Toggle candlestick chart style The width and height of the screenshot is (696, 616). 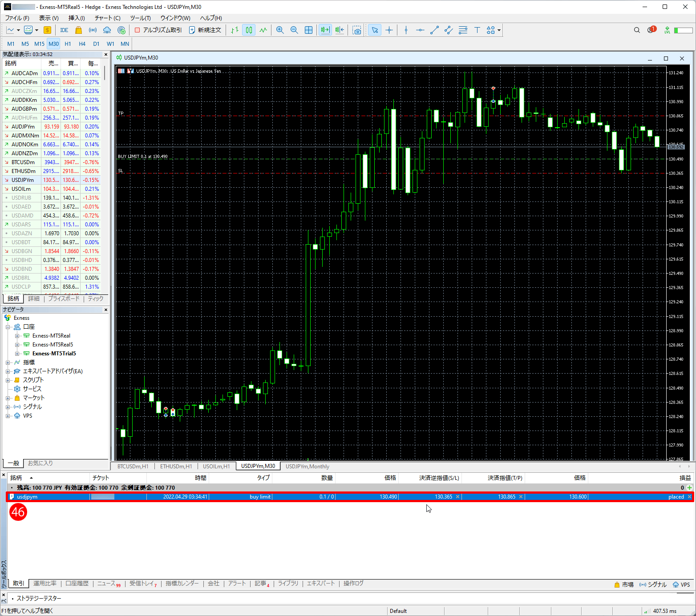click(x=249, y=30)
